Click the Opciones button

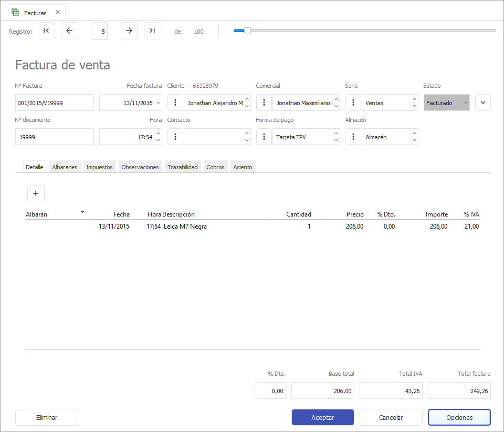(459, 418)
